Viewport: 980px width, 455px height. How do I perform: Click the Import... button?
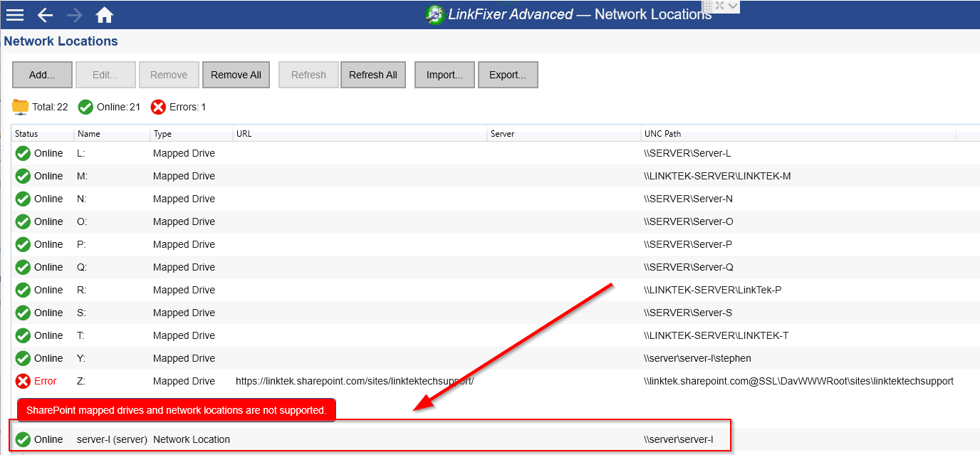point(444,75)
